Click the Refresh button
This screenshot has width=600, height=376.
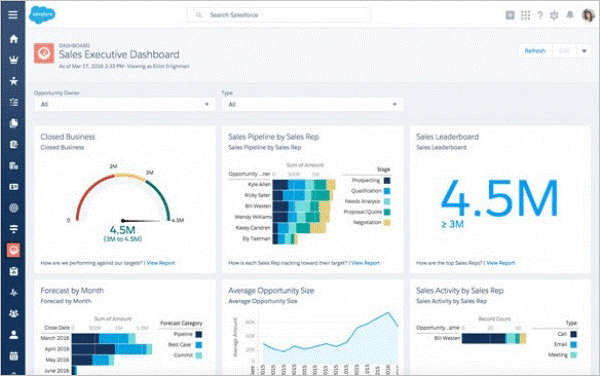click(x=535, y=51)
